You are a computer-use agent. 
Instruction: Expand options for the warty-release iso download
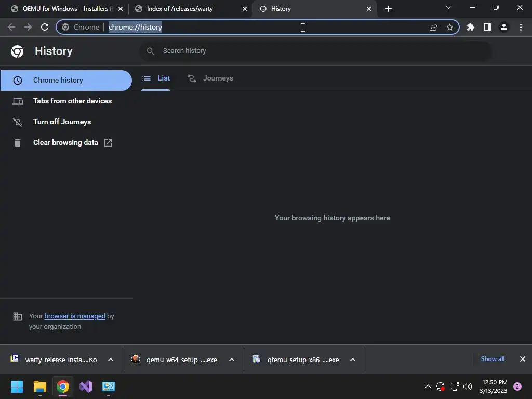tap(111, 360)
